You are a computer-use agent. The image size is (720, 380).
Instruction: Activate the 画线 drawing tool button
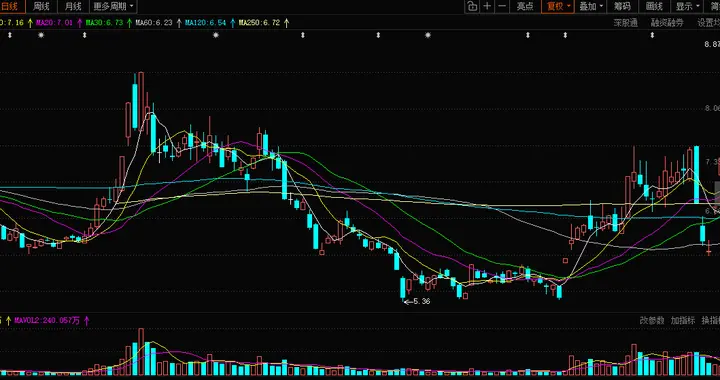tap(654, 6)
